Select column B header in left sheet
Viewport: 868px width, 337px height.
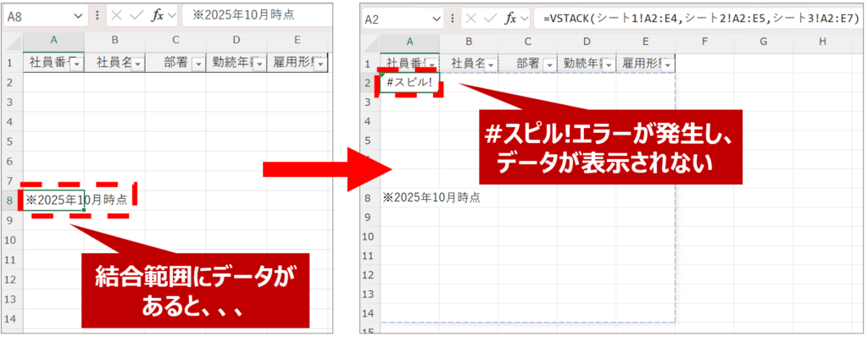pyautogui.click(x=114, y=41)
